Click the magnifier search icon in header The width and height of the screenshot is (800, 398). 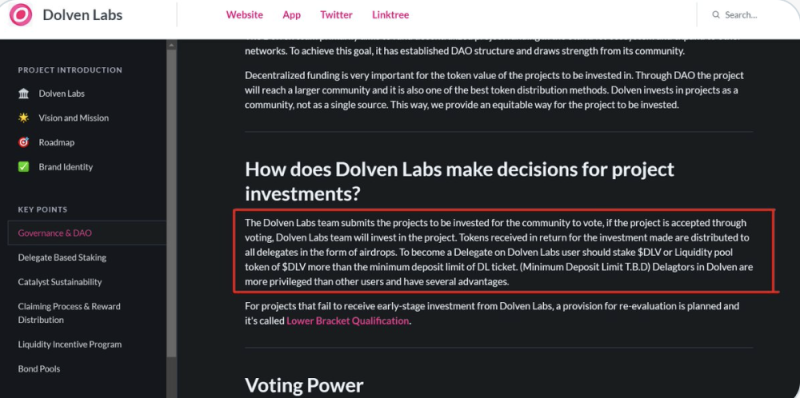(716, 15)
